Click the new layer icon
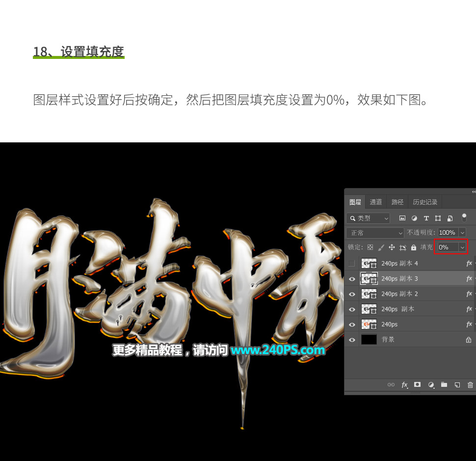Viewport: 476px width, 461px height. coord(457,384)
